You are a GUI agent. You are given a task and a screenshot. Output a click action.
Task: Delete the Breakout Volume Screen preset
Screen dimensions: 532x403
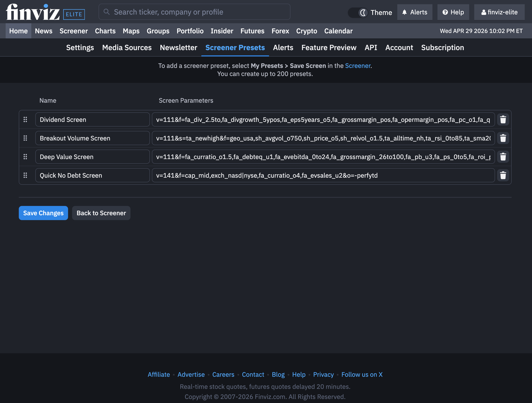coord(503,138)
